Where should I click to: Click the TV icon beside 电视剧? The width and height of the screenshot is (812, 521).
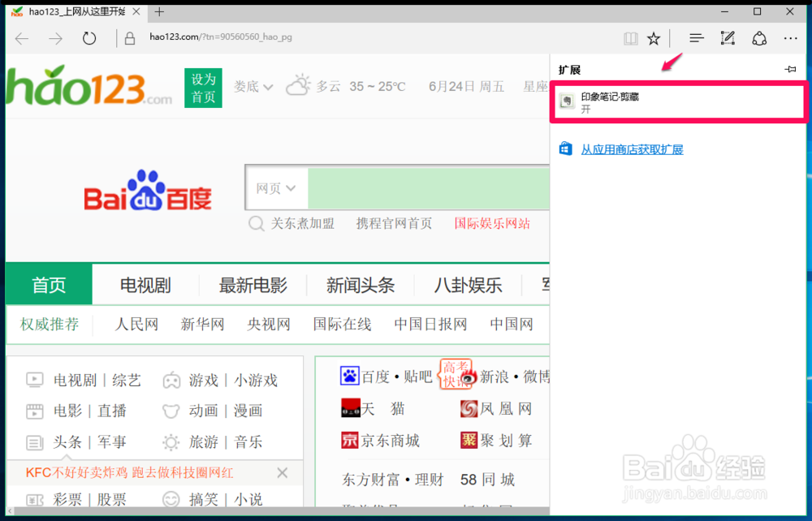point(35,381)
